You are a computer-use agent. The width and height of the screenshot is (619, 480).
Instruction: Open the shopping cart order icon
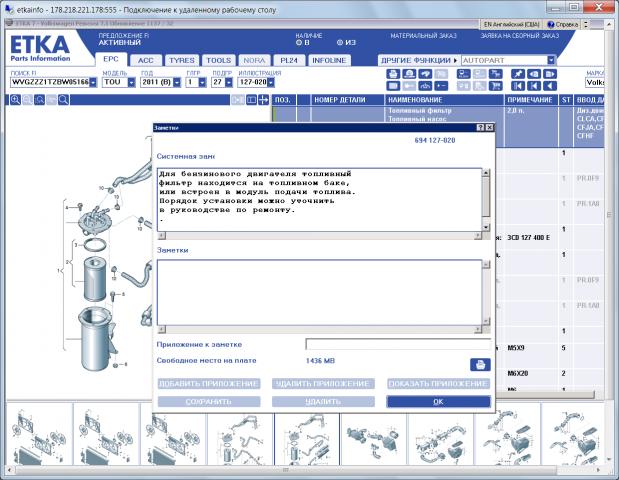click(495, 86)
